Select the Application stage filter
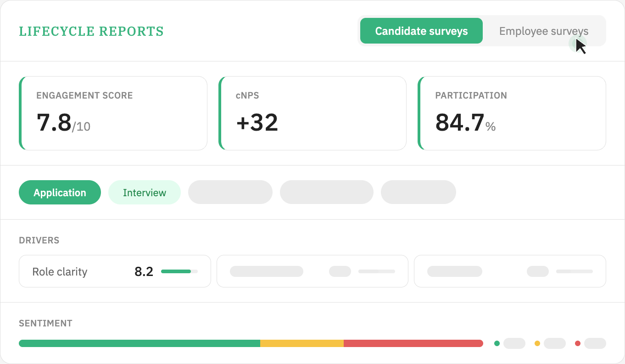This screenshot has height=364, width=625. 60,192
